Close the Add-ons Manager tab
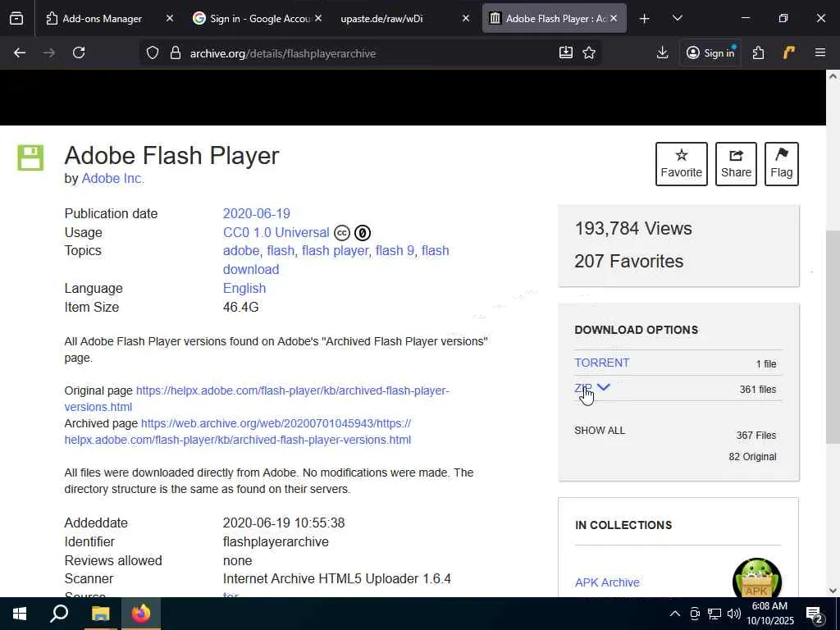 pos(169,18)
